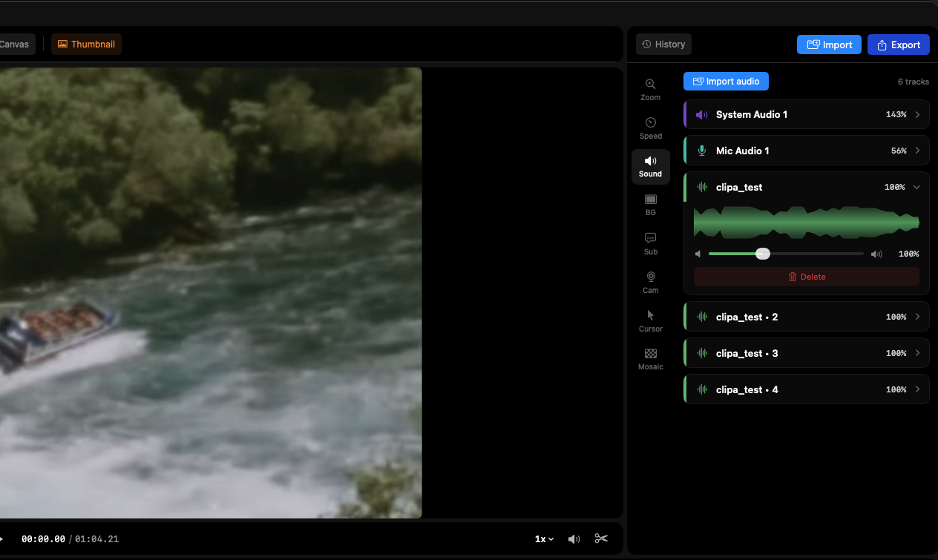This screenshot has width=938, height=560.
Task: Click the Import audio button
Action: [x=726, y=82]
